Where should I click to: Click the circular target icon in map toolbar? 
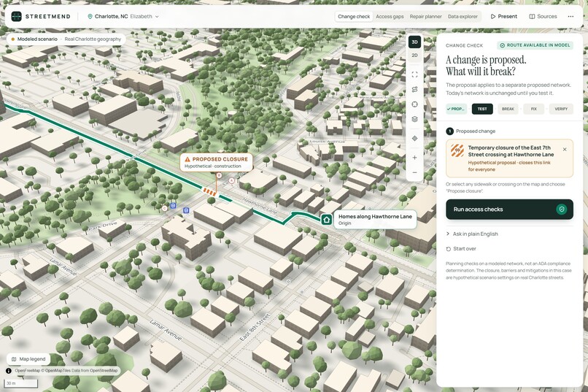click(414, 104)
